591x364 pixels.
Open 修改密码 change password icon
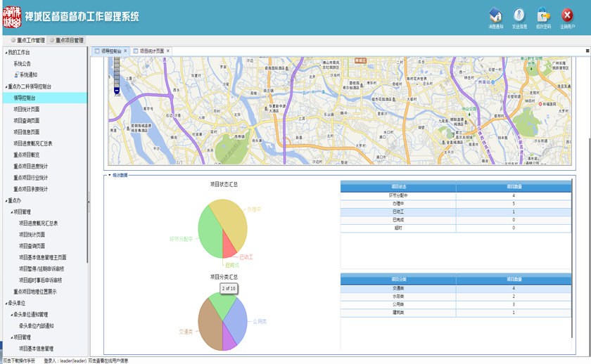tap(543, 15)
